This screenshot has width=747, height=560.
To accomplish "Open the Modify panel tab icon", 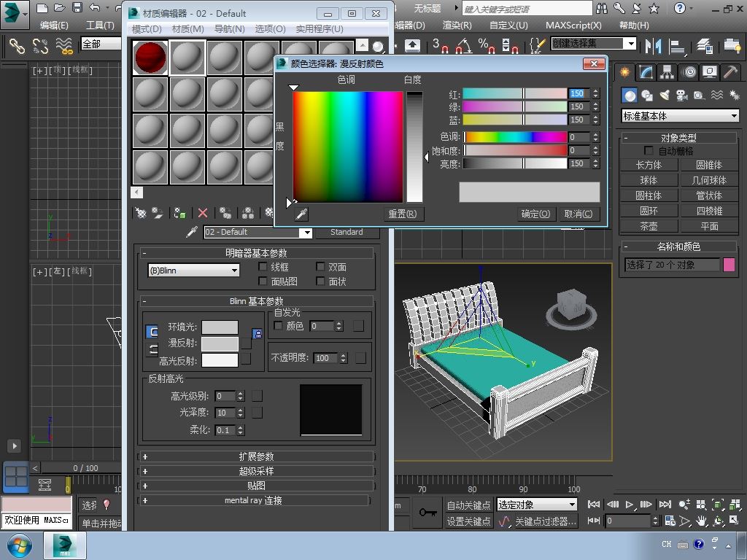I will [x=646, y=72].
